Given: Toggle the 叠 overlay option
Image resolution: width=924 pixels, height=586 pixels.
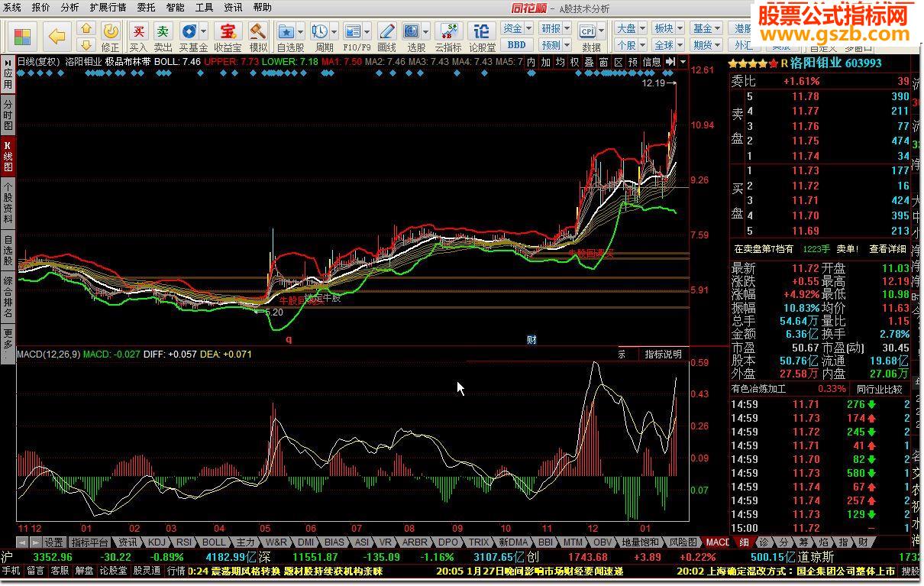Looking at the screenshot, I should (x=590, y=62).
